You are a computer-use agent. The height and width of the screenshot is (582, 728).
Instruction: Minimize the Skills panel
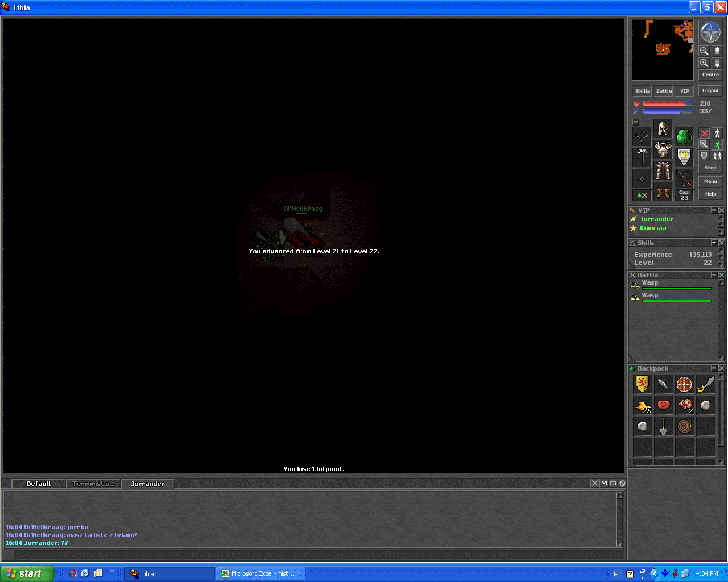coord(714,243)
